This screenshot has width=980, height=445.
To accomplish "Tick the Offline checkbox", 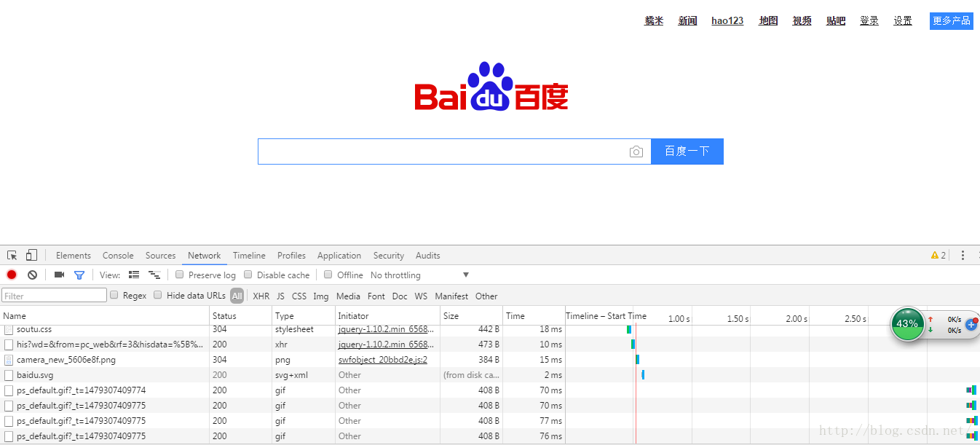I will pos(328,275).
